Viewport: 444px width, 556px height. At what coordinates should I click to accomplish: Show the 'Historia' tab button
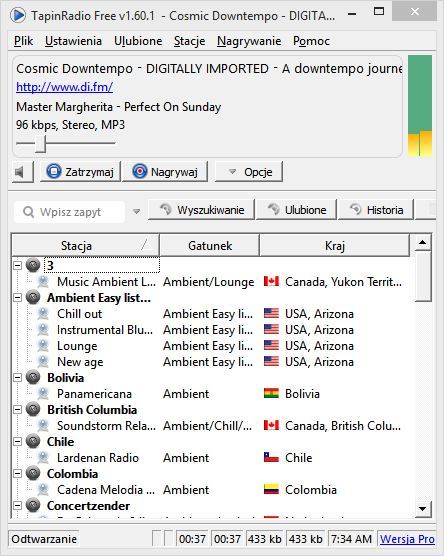[376, 210]
